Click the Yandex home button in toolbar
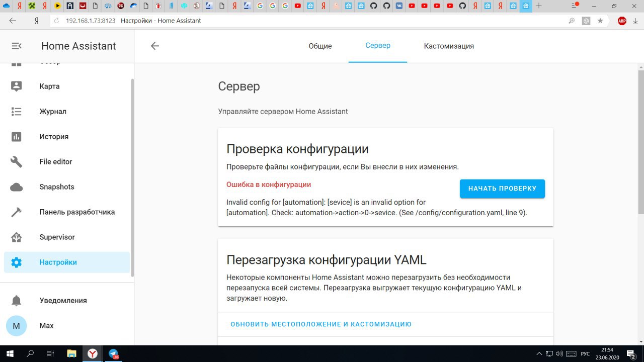The width and height of the screenshot is (644, 362). click(x=36, y=21)
